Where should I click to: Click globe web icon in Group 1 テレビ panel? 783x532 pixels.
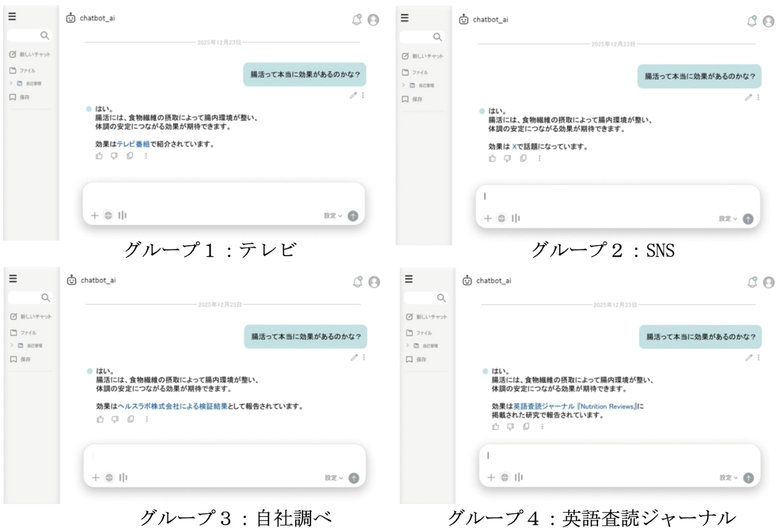point(108,215)
